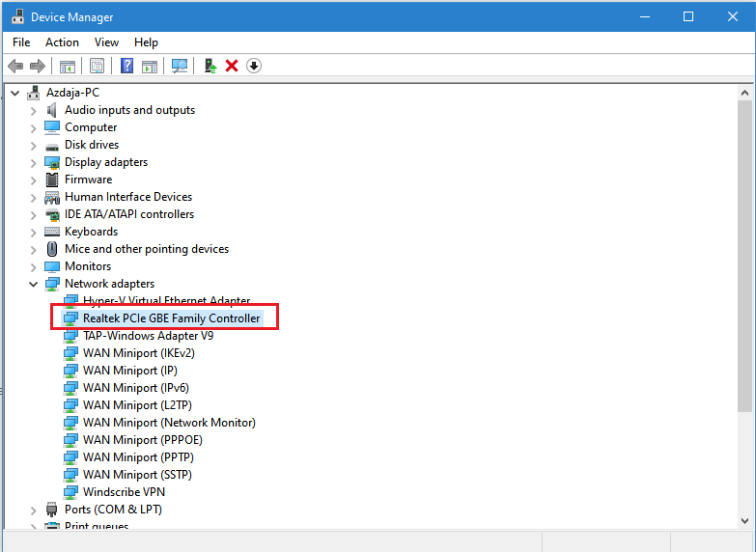Expand Audio inputs and outputs category
Image resolution: width=756 pixels, height=552 pixels.
33,110
